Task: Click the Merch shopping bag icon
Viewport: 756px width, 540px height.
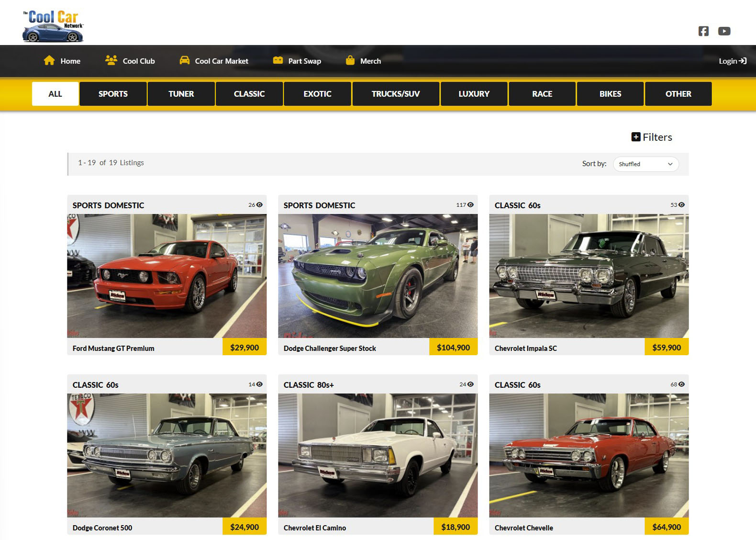Action: click(x=350, y=60)
